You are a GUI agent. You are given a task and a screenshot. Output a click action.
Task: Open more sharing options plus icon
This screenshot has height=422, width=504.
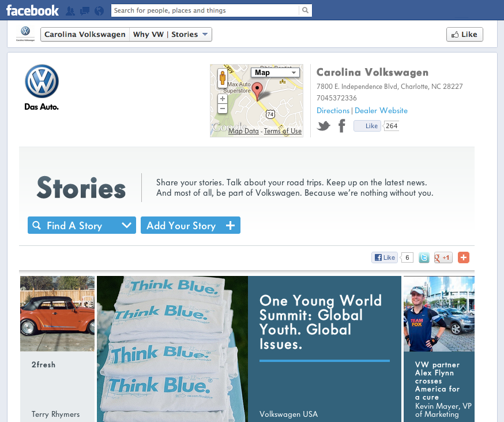pyautogui.click(x=464, y=257)
